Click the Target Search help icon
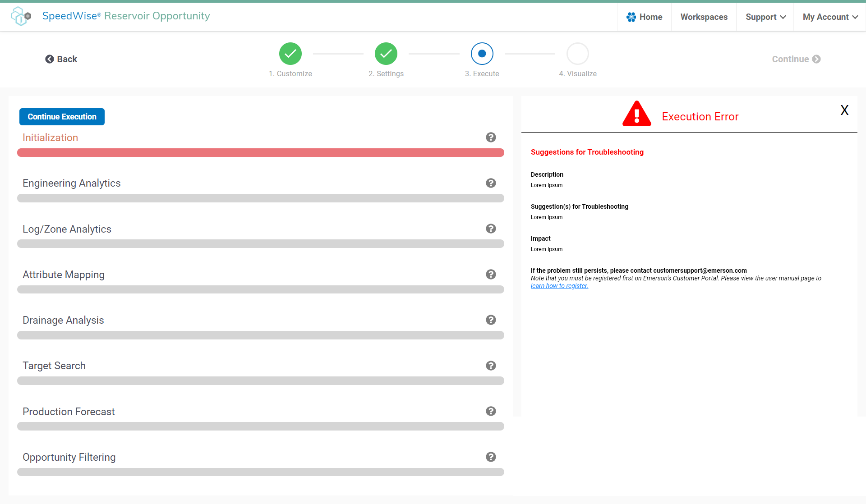 point(491,366)
